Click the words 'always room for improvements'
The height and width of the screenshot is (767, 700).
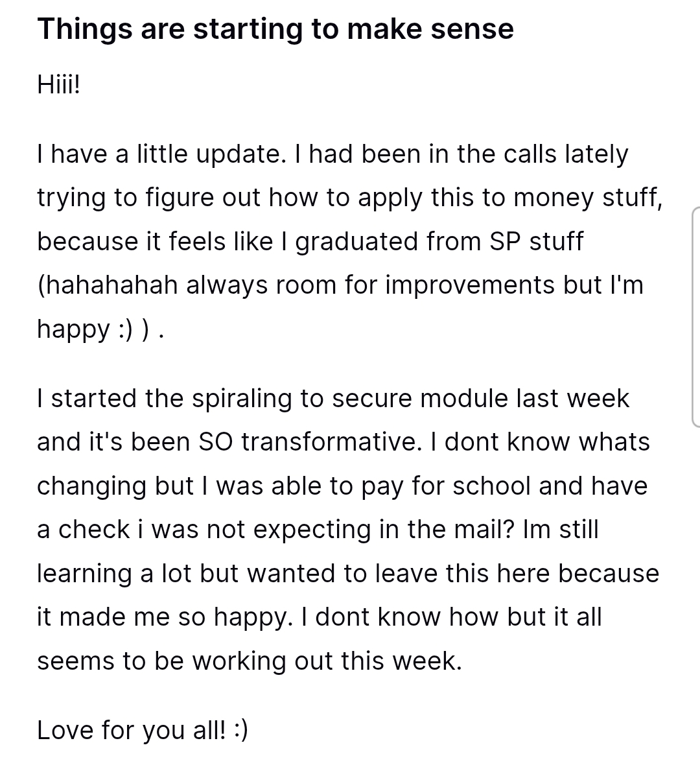click(x=370, y=285)
